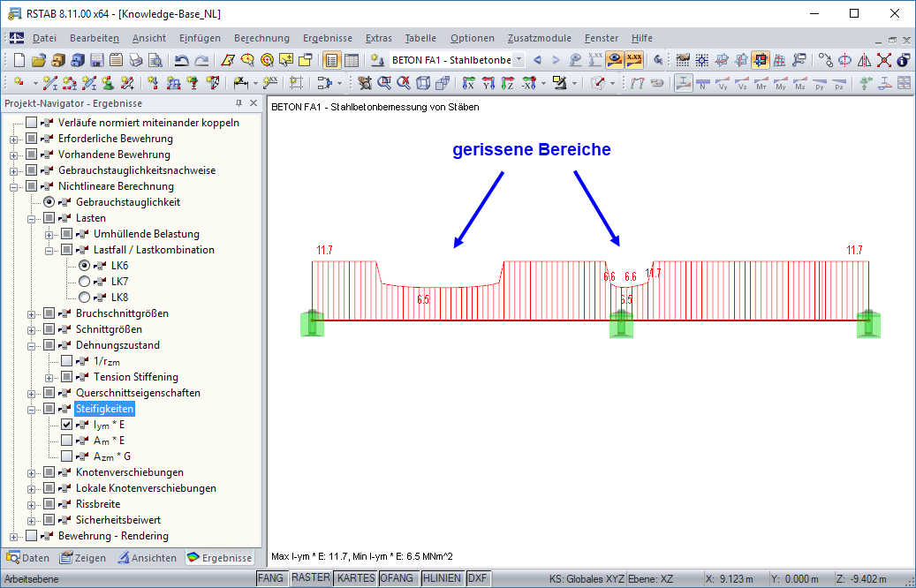Open the Ergebnisse menu
916x588 pixels.
327,38
